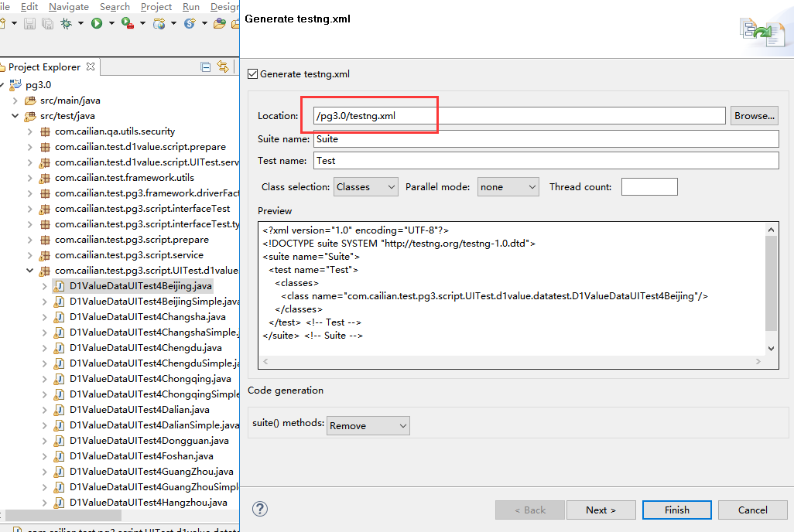
Task: Open the Class selection dropdown
Action: (x=365, y=187)
